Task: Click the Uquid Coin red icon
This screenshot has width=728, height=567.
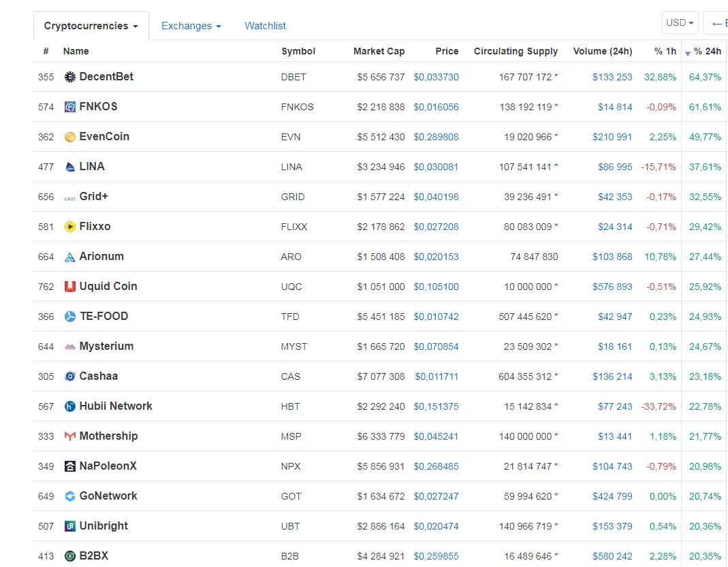Action: (69, 287)
